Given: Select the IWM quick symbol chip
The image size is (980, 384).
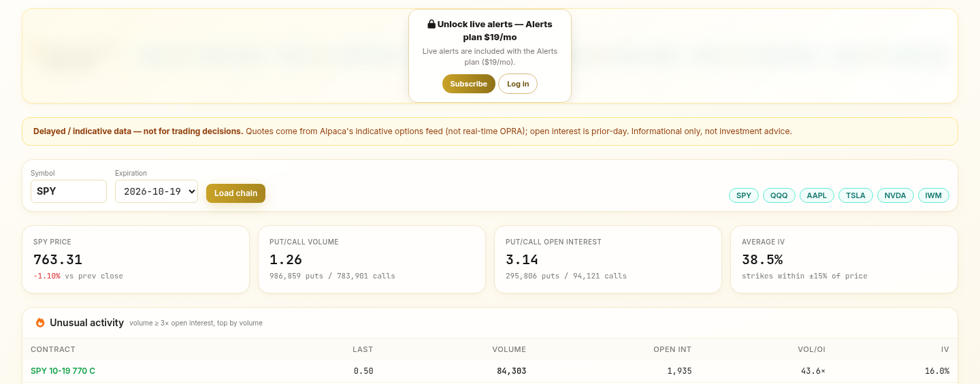Looking at the screenshot, I should coord(934,195).
